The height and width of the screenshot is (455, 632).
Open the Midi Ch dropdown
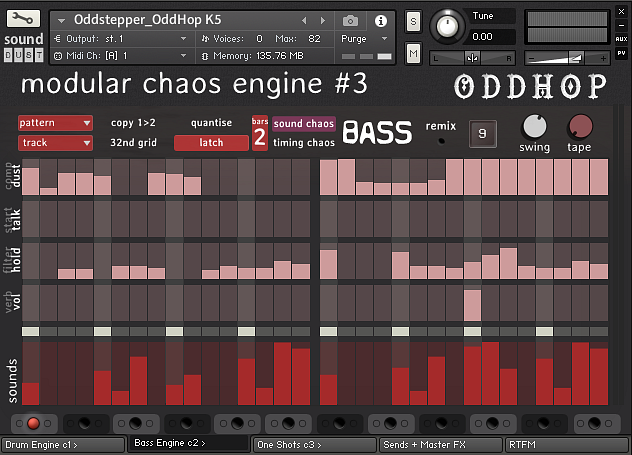pyautogui.click(x=121, y=56)
